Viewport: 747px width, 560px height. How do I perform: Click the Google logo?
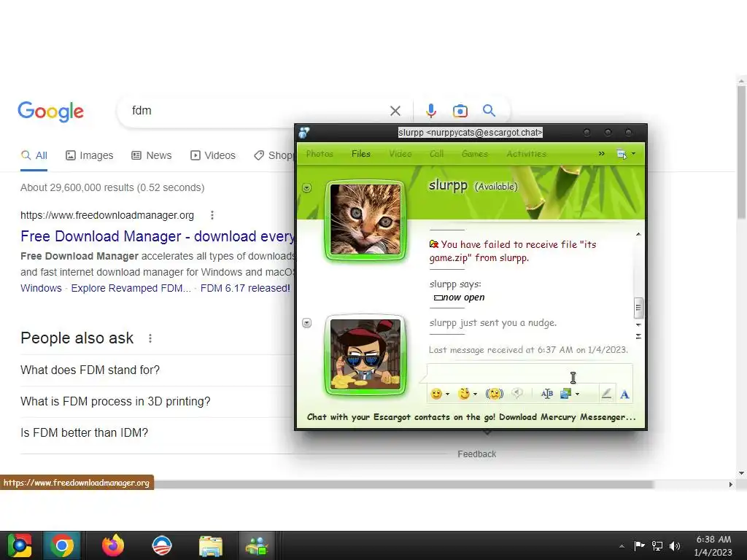click(50, 112)
